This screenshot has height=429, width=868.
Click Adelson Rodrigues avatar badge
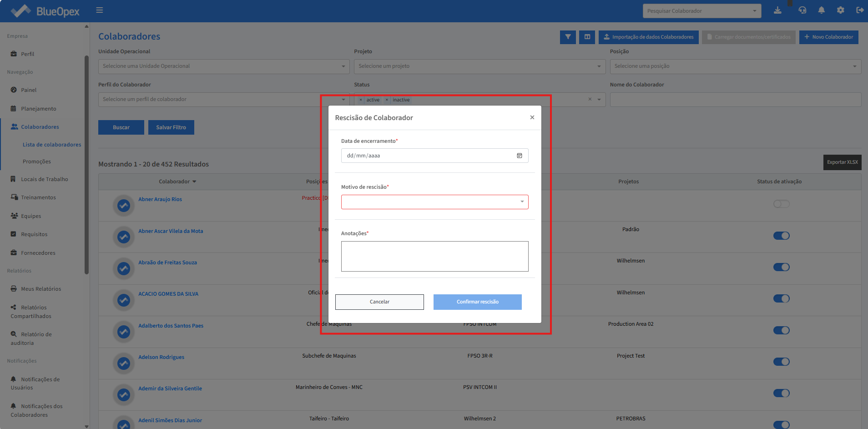point(124,363)
